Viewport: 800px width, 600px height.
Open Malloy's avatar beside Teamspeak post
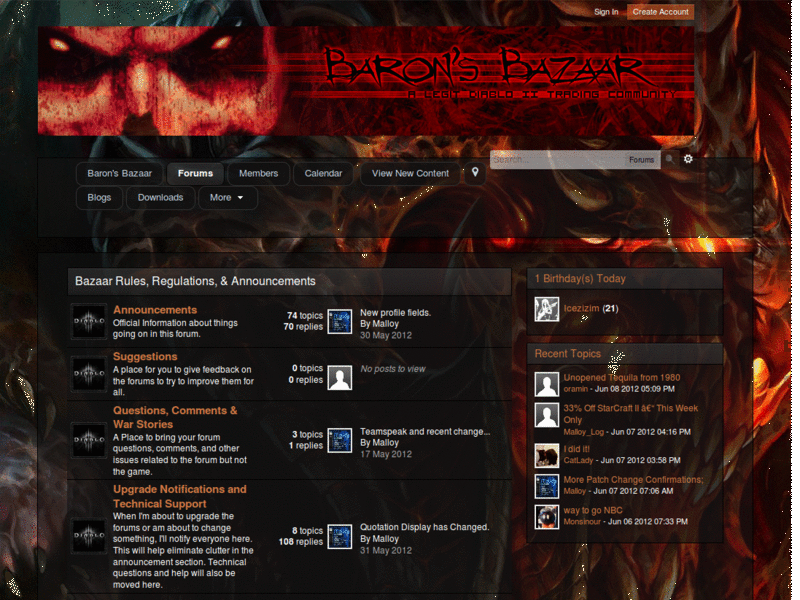339,440
